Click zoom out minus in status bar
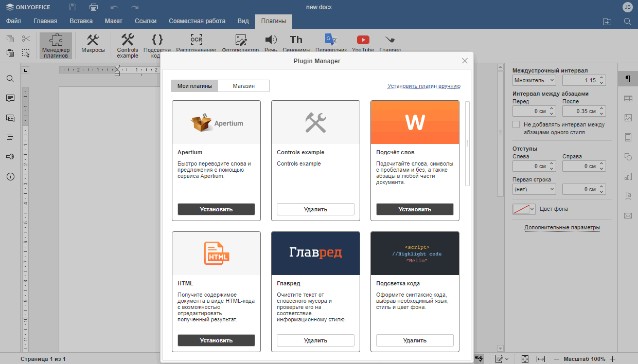 [x=556, y=359]
